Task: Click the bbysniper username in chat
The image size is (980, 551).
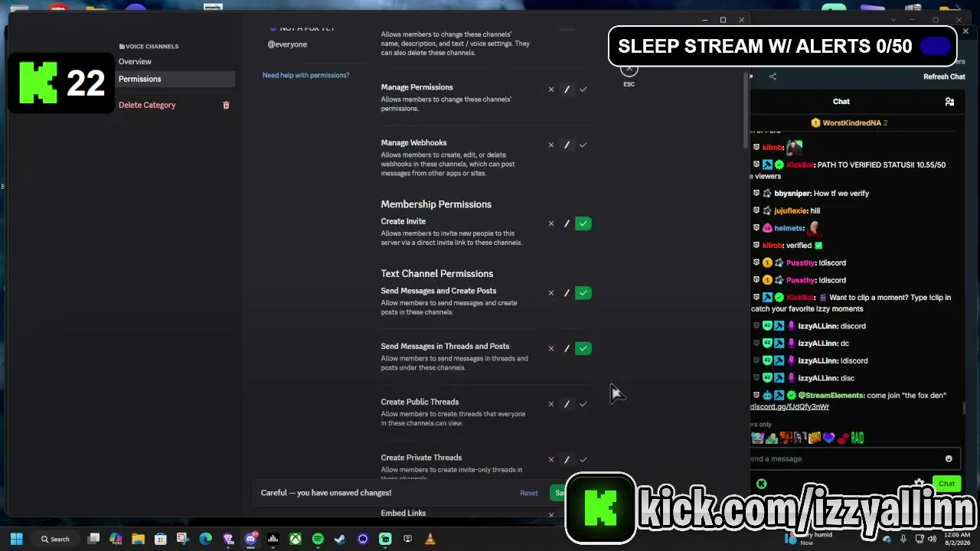Action: point(792,194)
